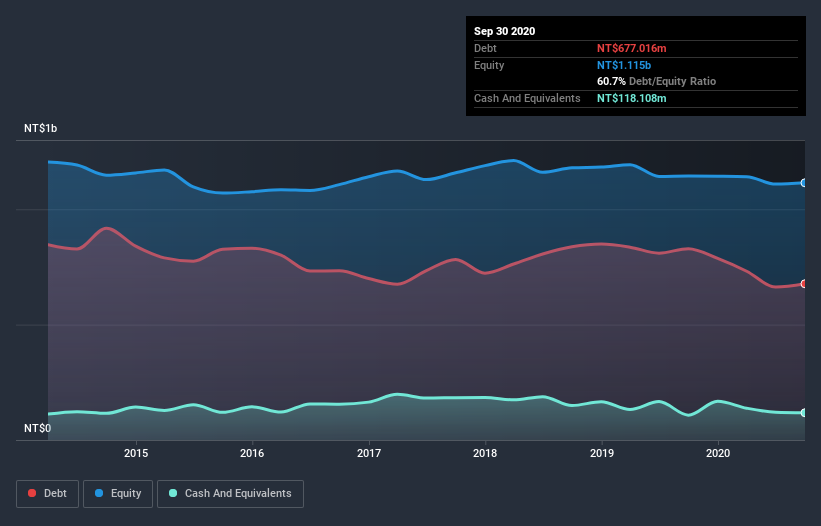Image resolution: width=821 pixels, height=526 pixels.
Task: Click the 2019 x-axis label
Action: tap(602, 453)
